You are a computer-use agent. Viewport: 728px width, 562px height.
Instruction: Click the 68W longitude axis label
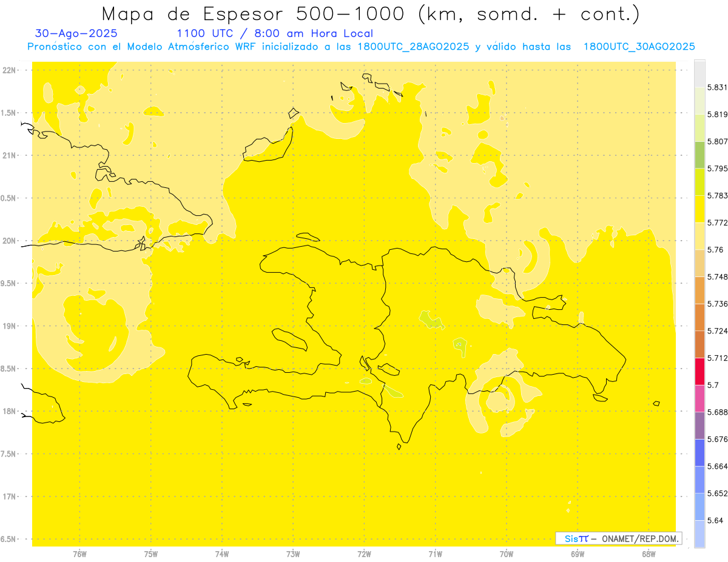point(649,554)
